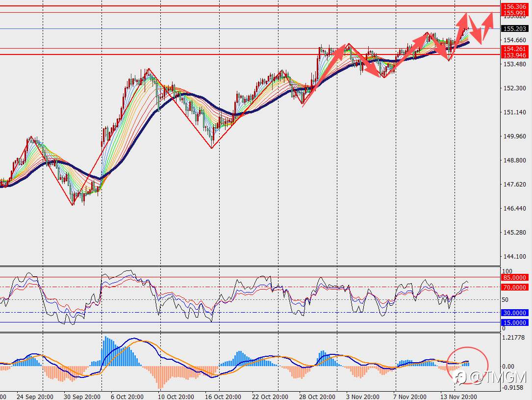The width and height of the screenshot is (532, 400).
Task: Select the 149.960 price axis value
Action: (515, 136)
